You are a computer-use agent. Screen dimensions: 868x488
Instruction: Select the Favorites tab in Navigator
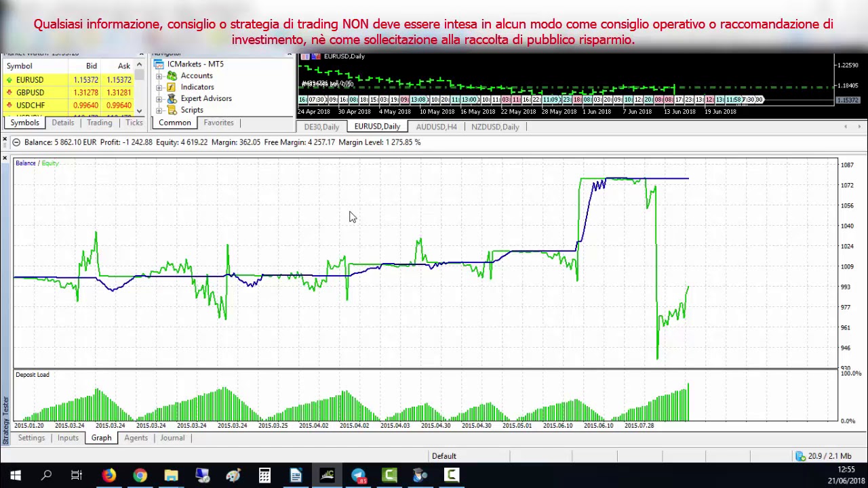tap(218, 123)
